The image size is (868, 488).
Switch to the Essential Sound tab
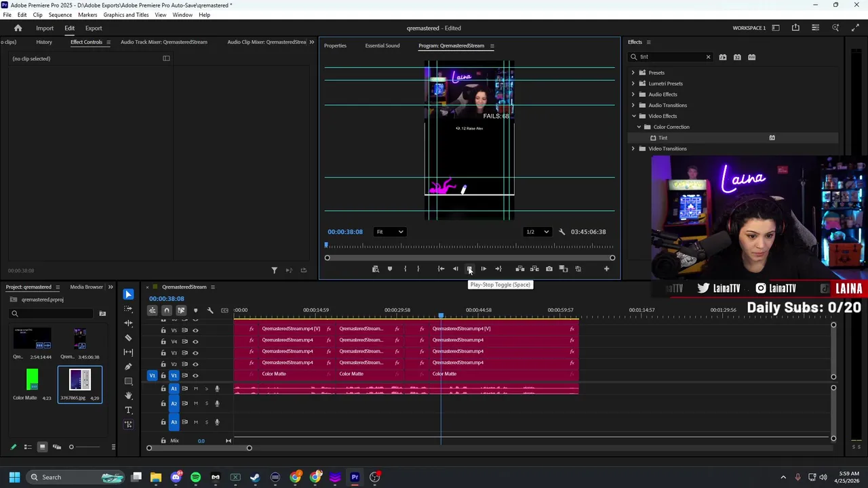[382, 45]
